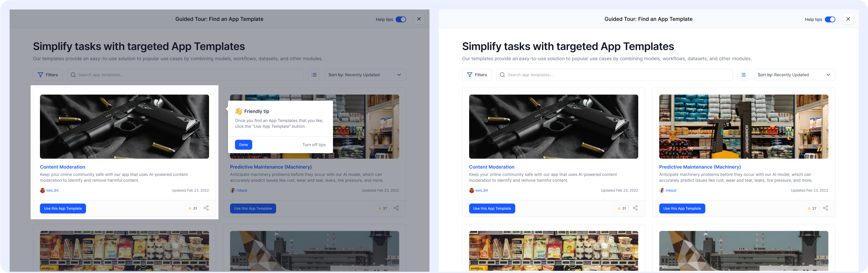Viewport: 868px width, 273px height.
Task: Open the warehouse forklift thumbnail in right panel
Action: click(744, 126)
